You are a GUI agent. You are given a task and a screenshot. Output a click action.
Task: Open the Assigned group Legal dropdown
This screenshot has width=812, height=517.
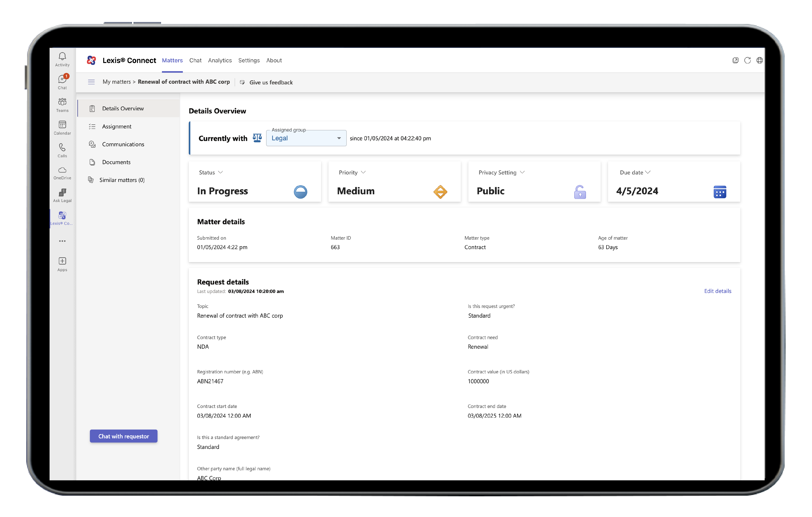pyautogui.click(x=306, y=138)
